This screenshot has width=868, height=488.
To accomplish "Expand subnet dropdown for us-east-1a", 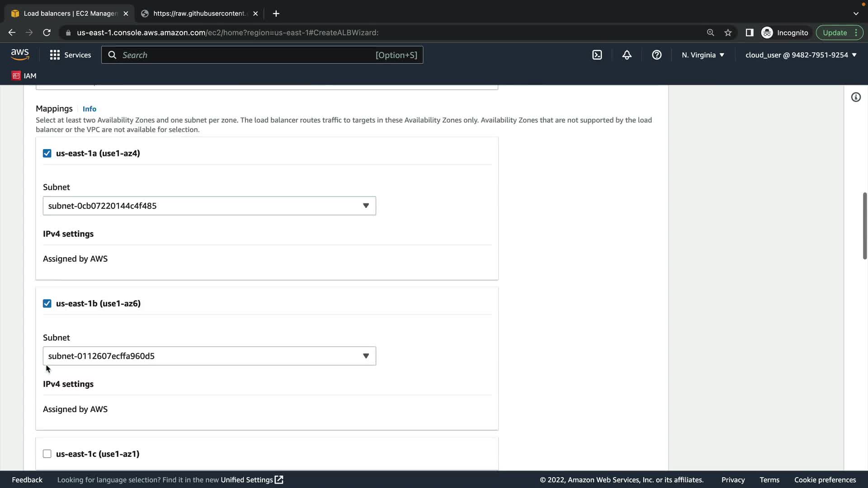I will [x=209, y=206].
